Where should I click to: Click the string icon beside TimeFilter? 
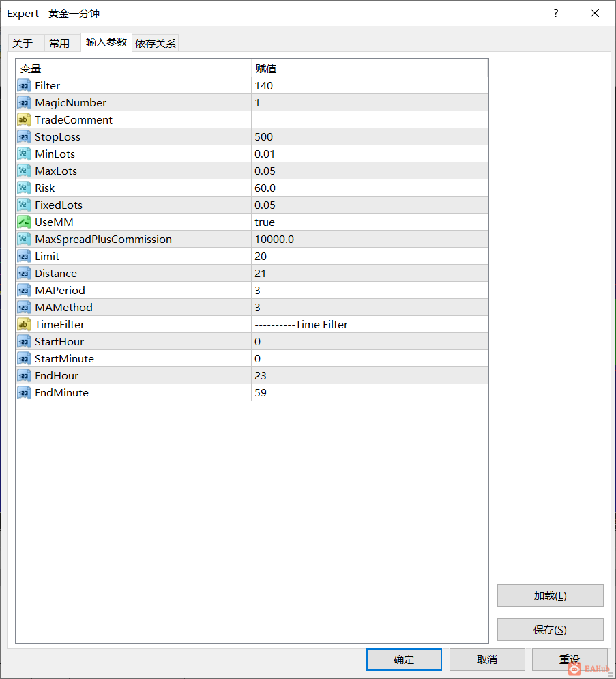click(24, 324)
